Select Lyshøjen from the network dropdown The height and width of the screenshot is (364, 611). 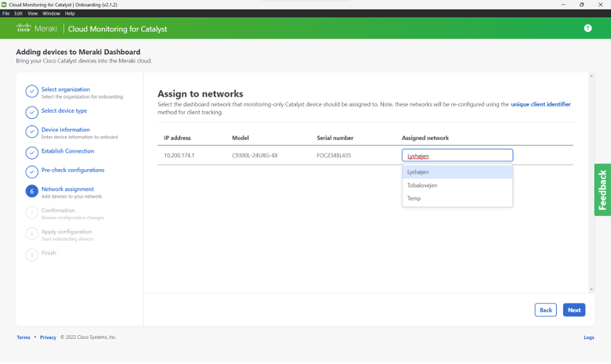418,172
